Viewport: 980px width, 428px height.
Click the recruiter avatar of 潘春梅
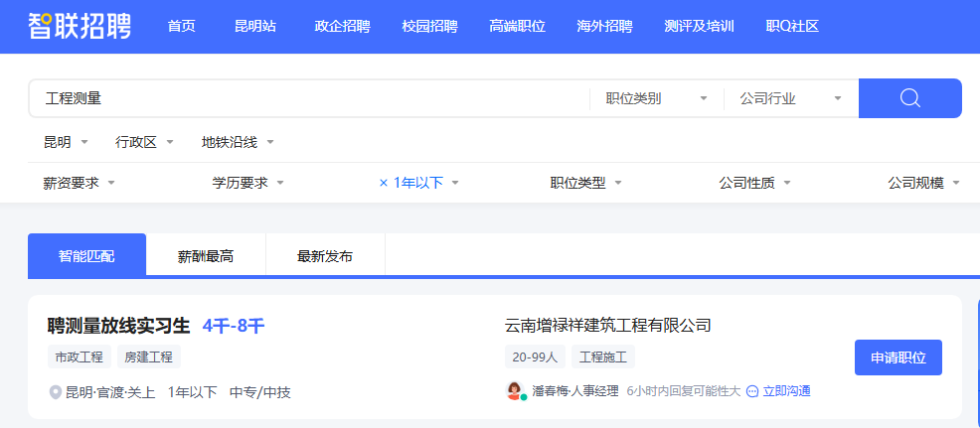click(515, 391)
